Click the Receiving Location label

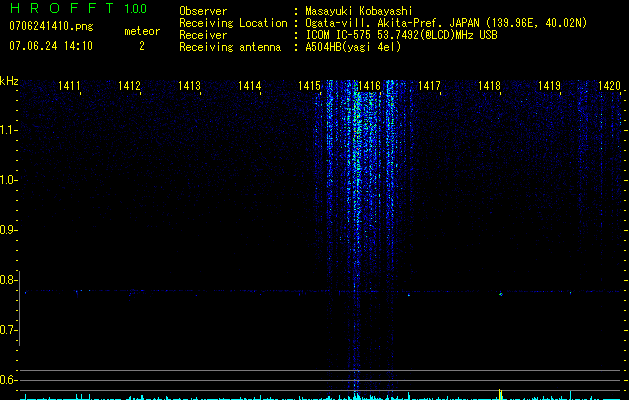click(233, 23)
